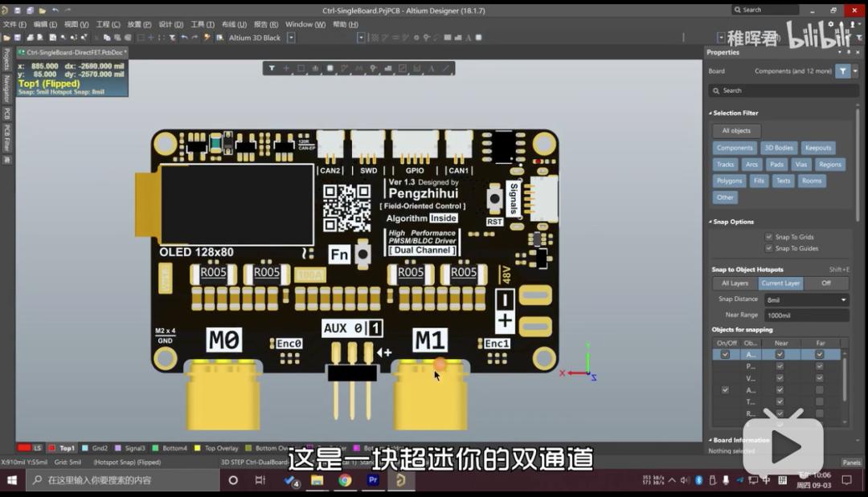
Task: Click the place text A icon in floating toolbar
Action: 432,68
